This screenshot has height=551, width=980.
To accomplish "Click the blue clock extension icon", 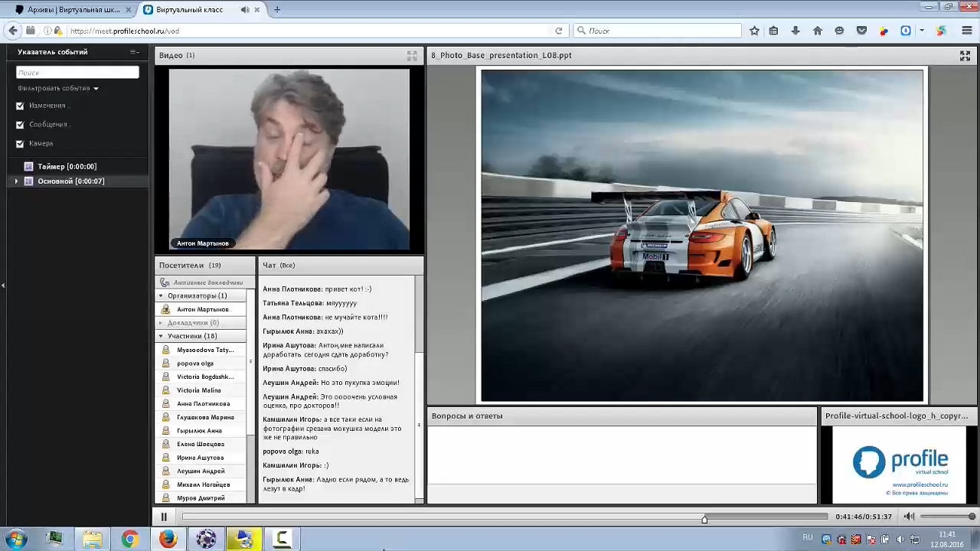I will 906,31.
